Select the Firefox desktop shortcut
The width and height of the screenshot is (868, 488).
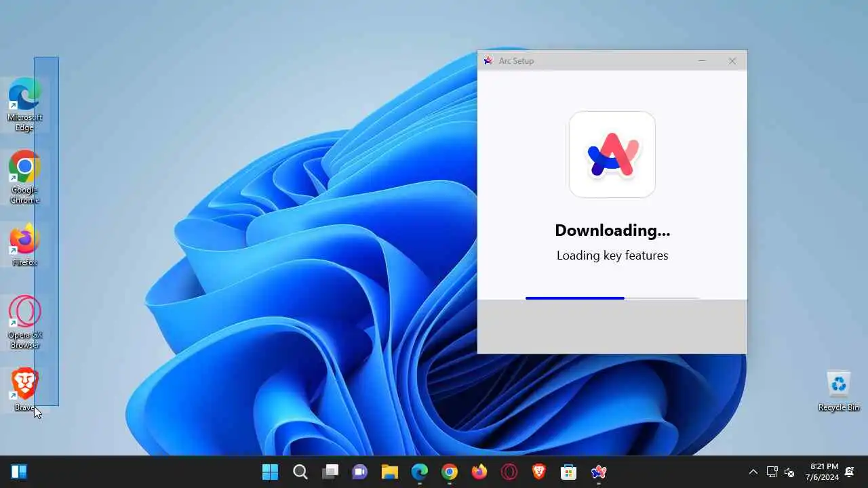coord(24,245)
